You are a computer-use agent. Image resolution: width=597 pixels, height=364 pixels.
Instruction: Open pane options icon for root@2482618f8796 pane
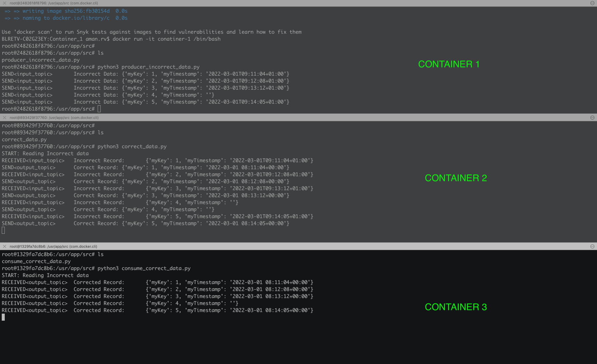592,3
